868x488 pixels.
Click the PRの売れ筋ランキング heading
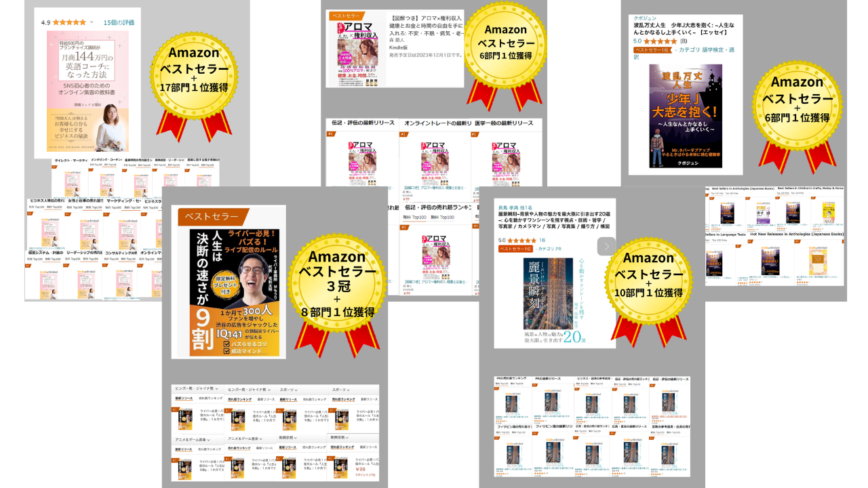pos(513,378)
